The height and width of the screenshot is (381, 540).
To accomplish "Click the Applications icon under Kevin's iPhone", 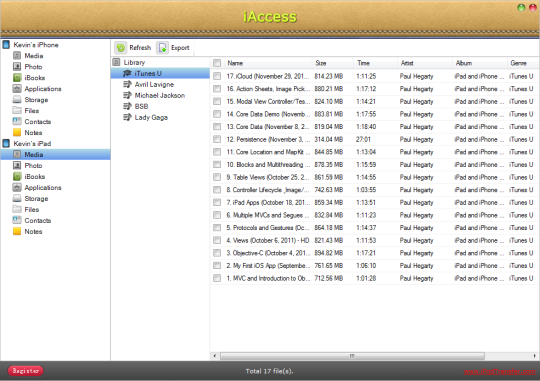I will click(17, 89).
